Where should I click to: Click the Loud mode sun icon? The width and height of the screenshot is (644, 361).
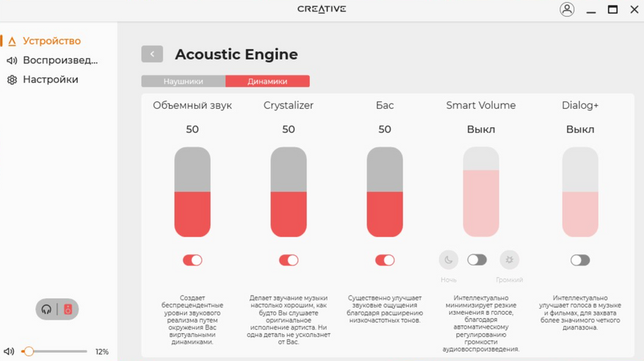coord(509,260)
